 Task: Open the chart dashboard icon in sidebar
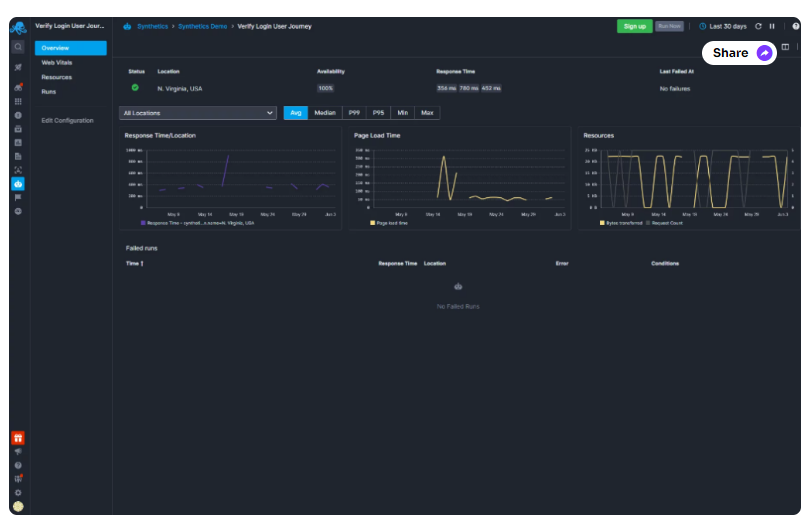click(x=18, y=142)
